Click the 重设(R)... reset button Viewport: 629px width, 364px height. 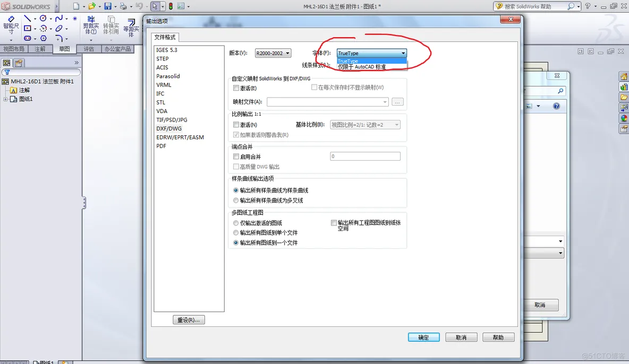pyautogui.click(x=189, y=320)
